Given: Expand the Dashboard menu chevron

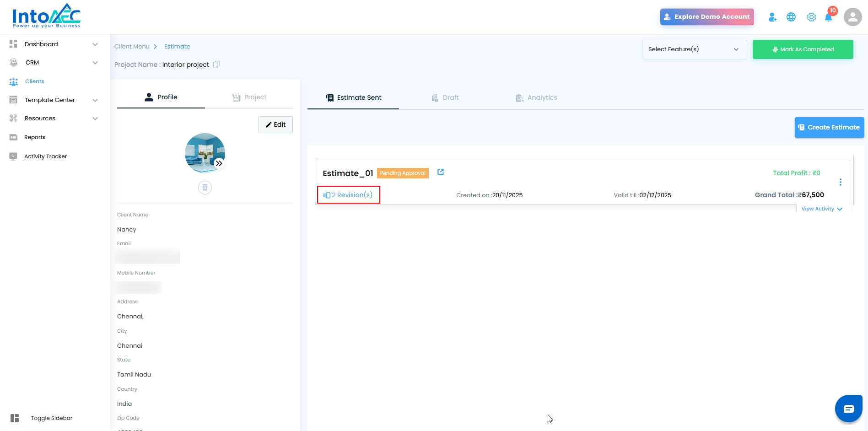Looking at the screenshot, I should (95, 44).
